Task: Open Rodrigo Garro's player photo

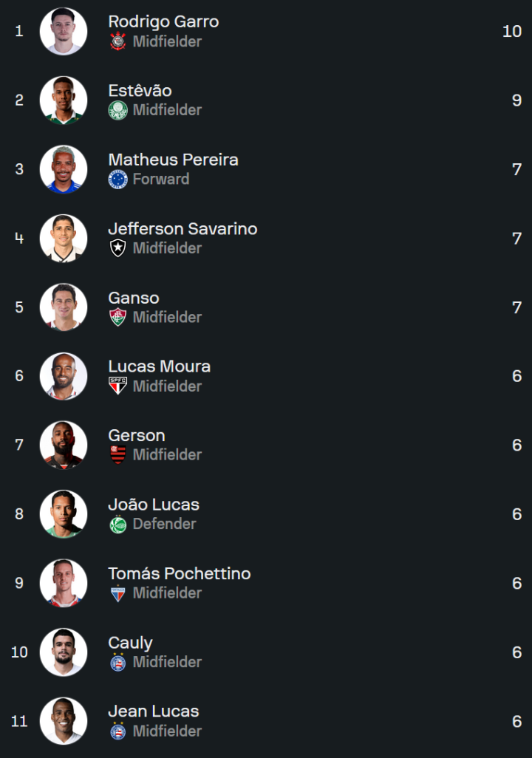Action: 64,31
